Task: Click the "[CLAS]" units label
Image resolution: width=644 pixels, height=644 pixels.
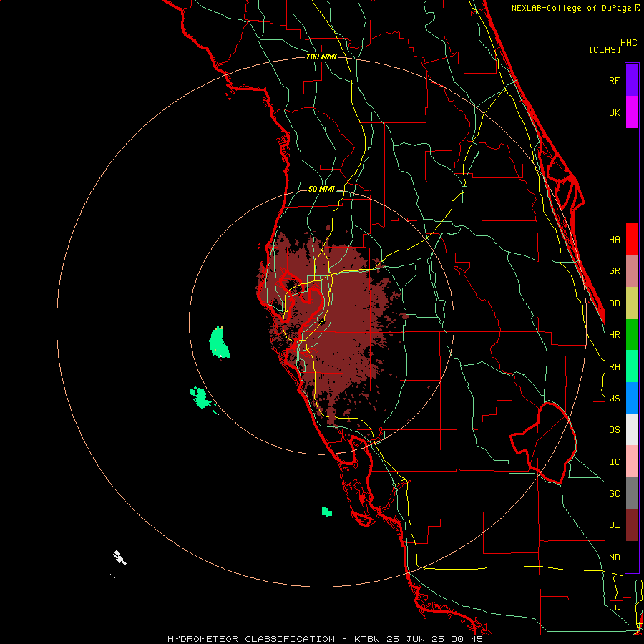Action: pyautogui.click(x=605, y=49)
